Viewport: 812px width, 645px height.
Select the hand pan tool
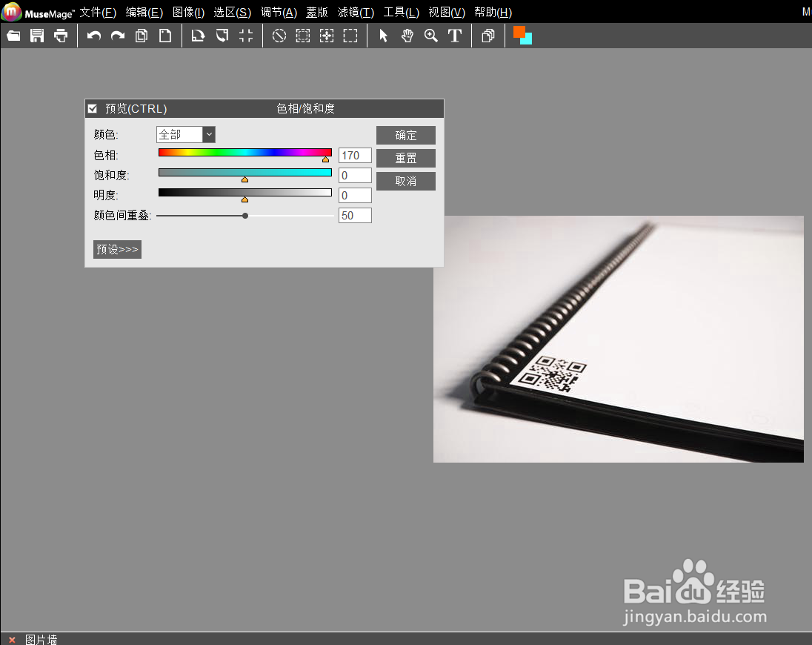tap(407, 36)
